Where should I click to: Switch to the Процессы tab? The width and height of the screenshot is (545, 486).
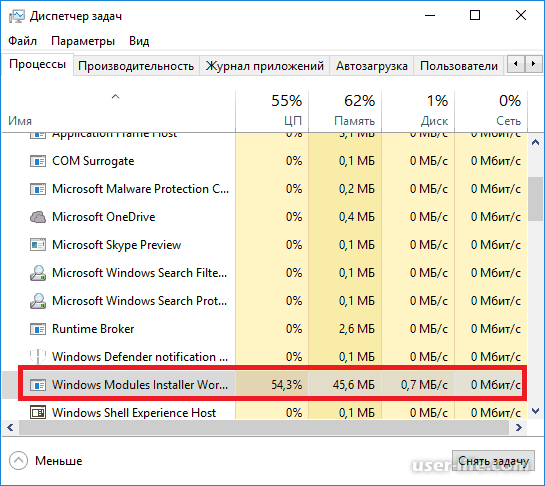pyautogui.click(x=38, y=64)
